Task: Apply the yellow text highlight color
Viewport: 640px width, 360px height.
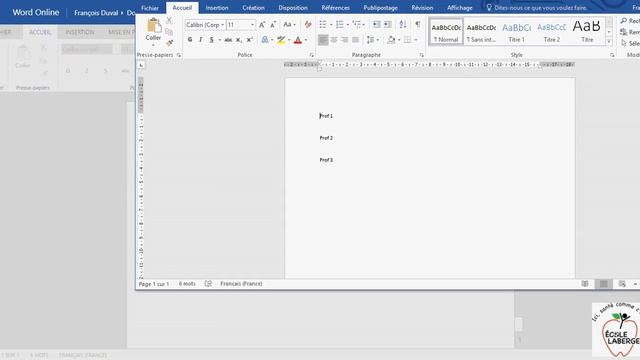Action: (281, 40)
